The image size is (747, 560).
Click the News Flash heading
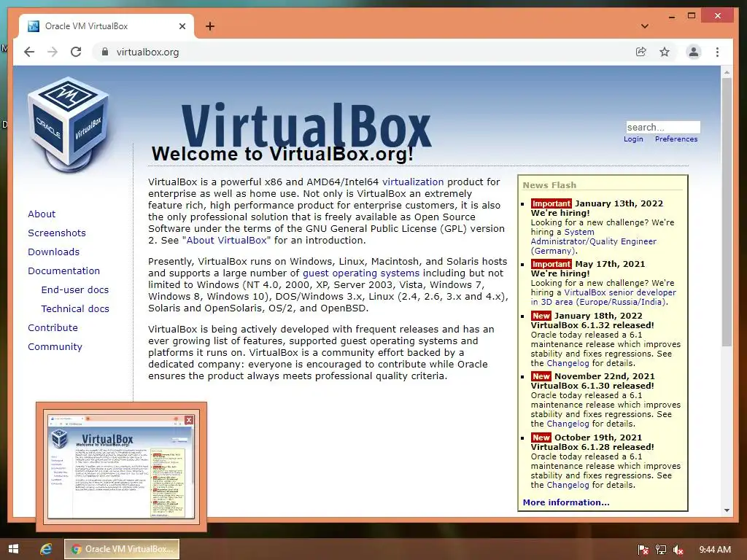pos(549,184)
